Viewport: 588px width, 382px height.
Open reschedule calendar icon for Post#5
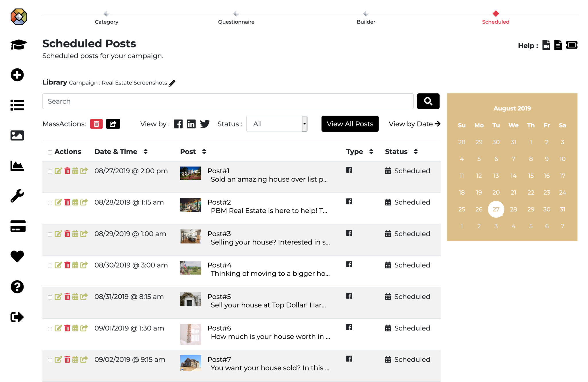pos(75,297)
